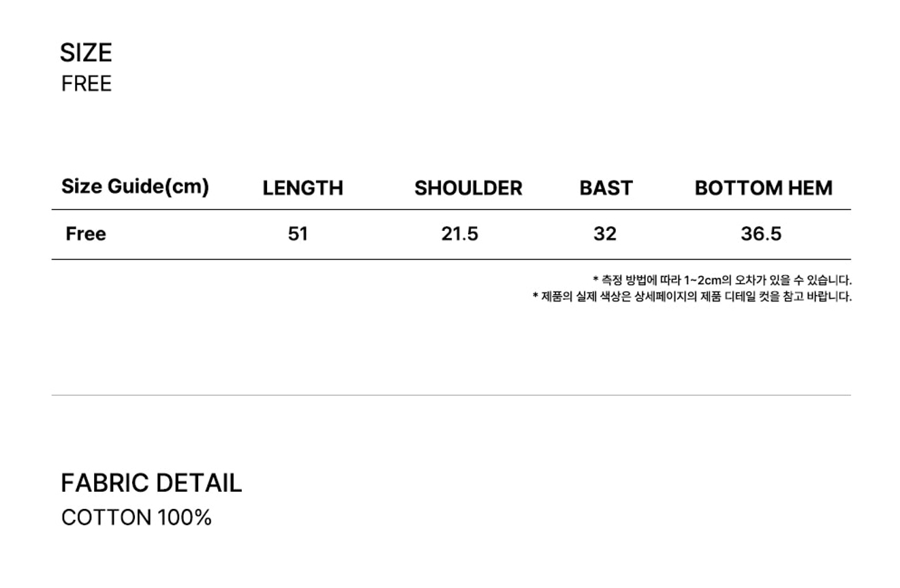
Task: Click the shoulder value 21.5
Action: click(x=460, y=234)
